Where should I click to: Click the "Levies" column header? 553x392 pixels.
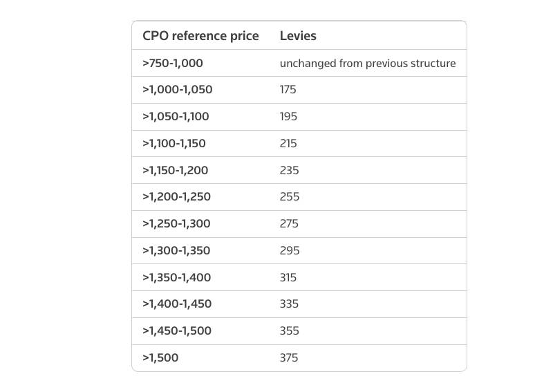tap(298, 36)
